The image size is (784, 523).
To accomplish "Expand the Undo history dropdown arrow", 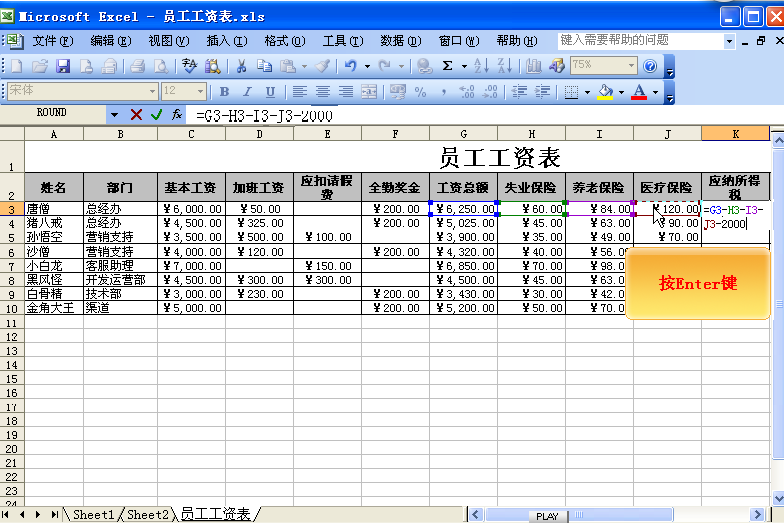I will (368, 66).
